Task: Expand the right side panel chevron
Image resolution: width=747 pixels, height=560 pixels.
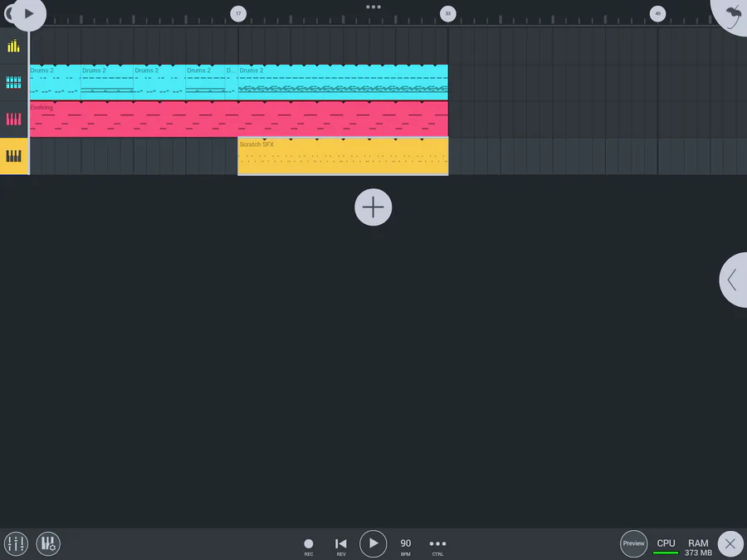Action: click(x=732, y=280)
